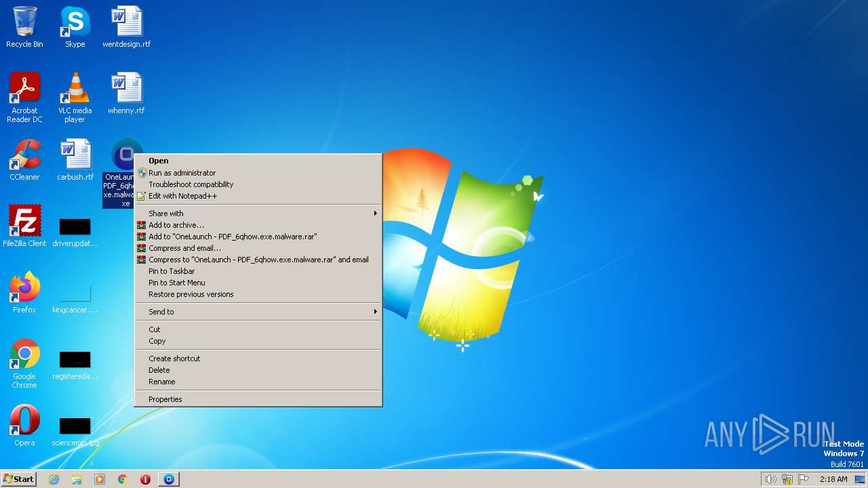The image size is (868, 488).
Task: Open the volume speaker tray icon
Action: click(770, 479)
